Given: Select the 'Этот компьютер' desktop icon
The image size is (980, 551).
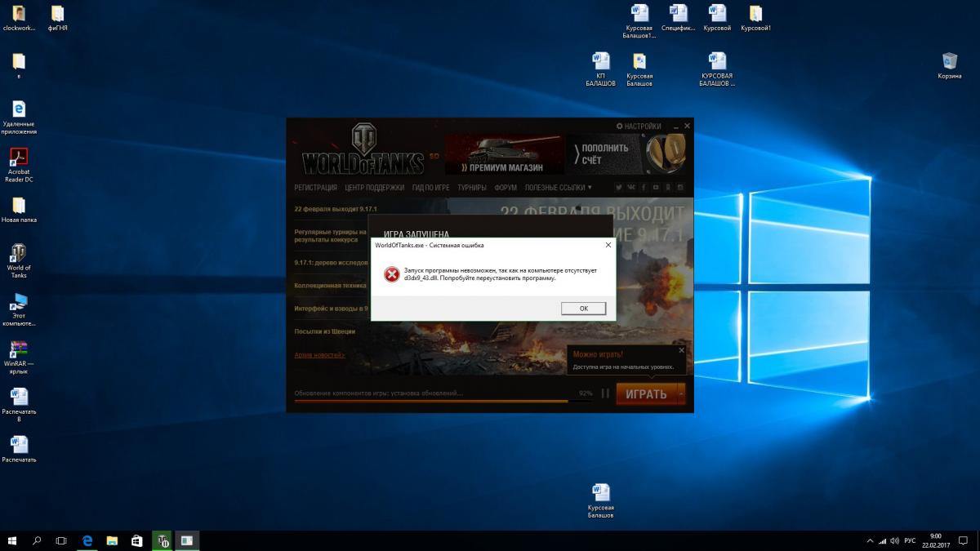Looking at the screenshot, I should pos(19,309).
